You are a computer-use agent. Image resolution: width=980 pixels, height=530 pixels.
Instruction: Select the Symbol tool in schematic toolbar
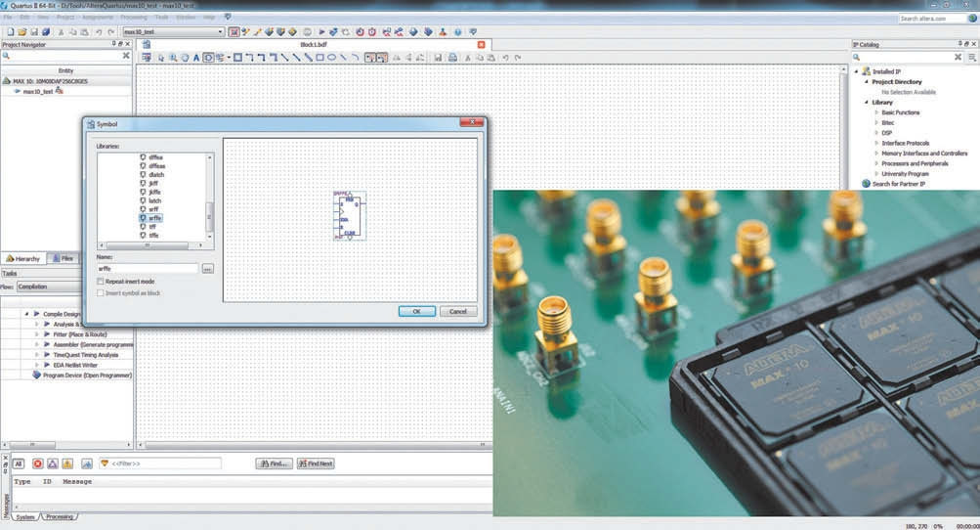pos(208,58)
